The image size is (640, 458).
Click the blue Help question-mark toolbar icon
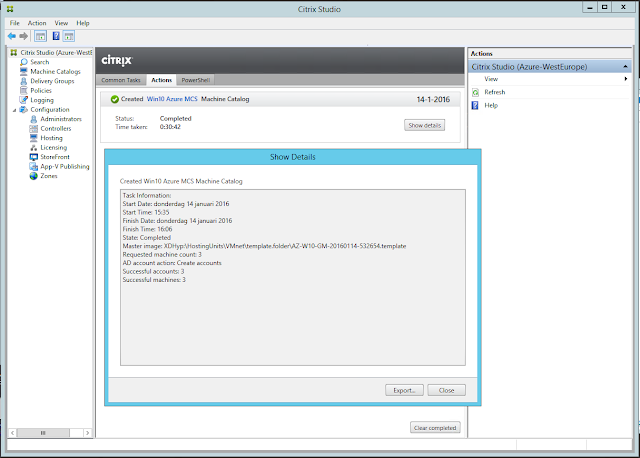click(x=56, y=36)
